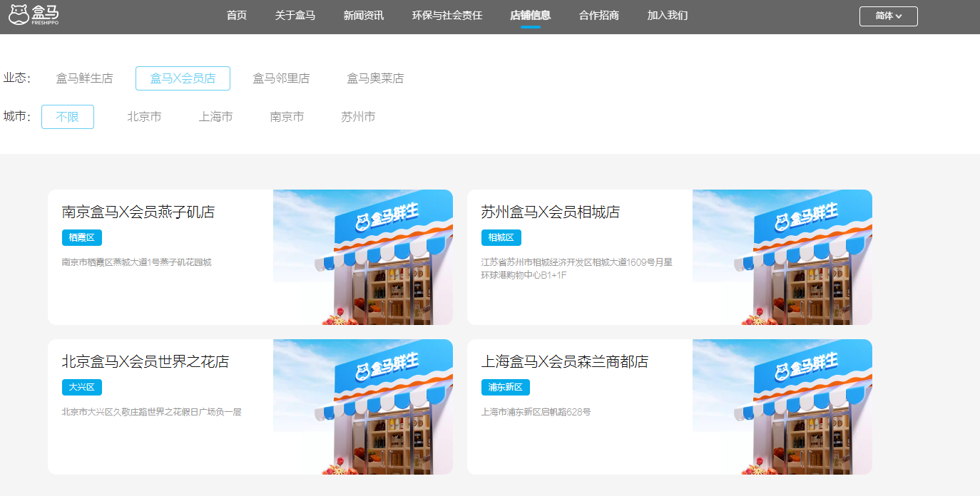Select the 盒马奥莱店 store type filter
The height and width of the screenshot is (496, 980).
click(375, 78)
